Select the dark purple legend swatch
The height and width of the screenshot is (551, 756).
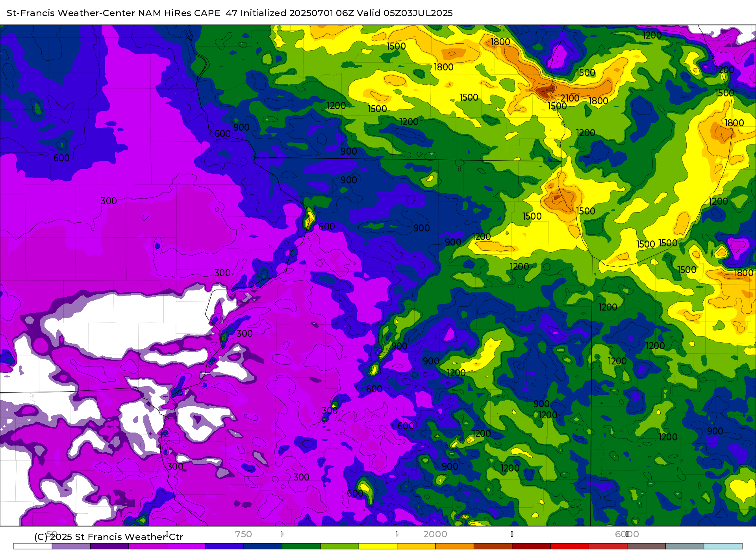tap(109, 546)
